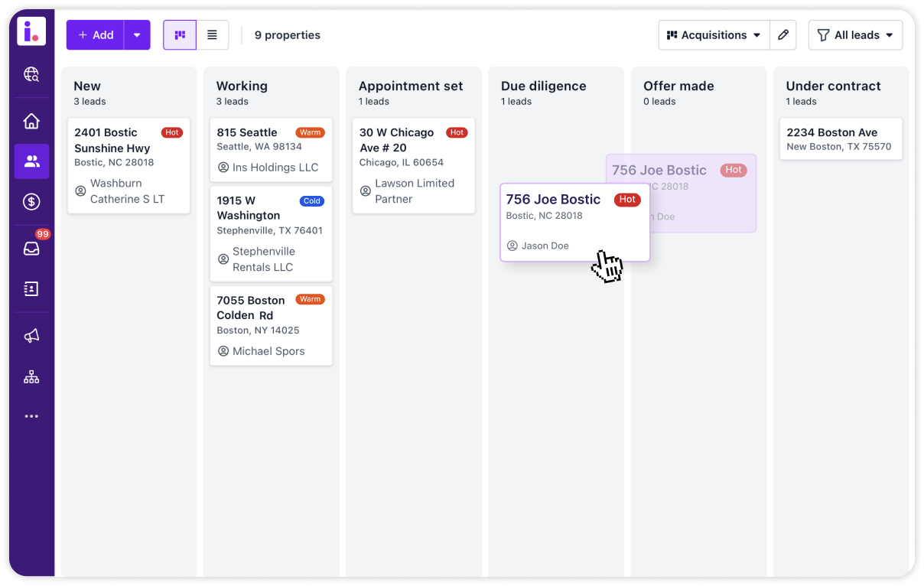Switch to kanban board view

180,35
